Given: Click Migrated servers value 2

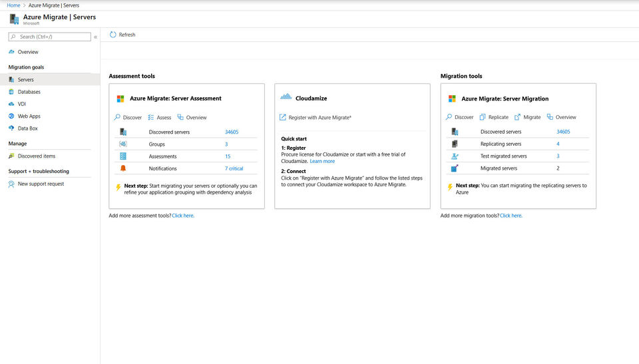Looking at the screenshot, I should click(558, 168).
